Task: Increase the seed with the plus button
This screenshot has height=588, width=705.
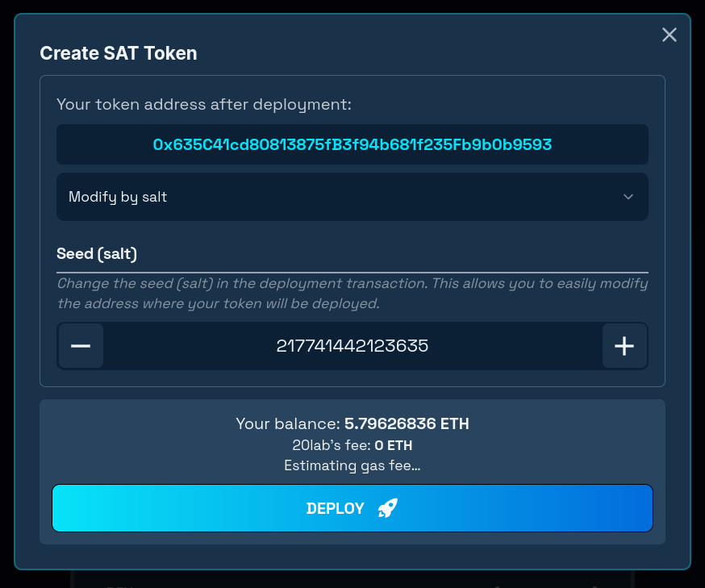Action: (x=624, y=346)
